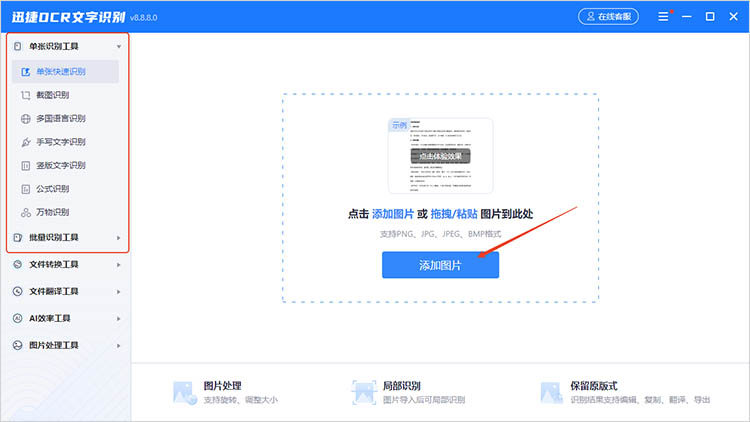
Task: Click the 文件转换工具 icon
Action: coord(18,264)
